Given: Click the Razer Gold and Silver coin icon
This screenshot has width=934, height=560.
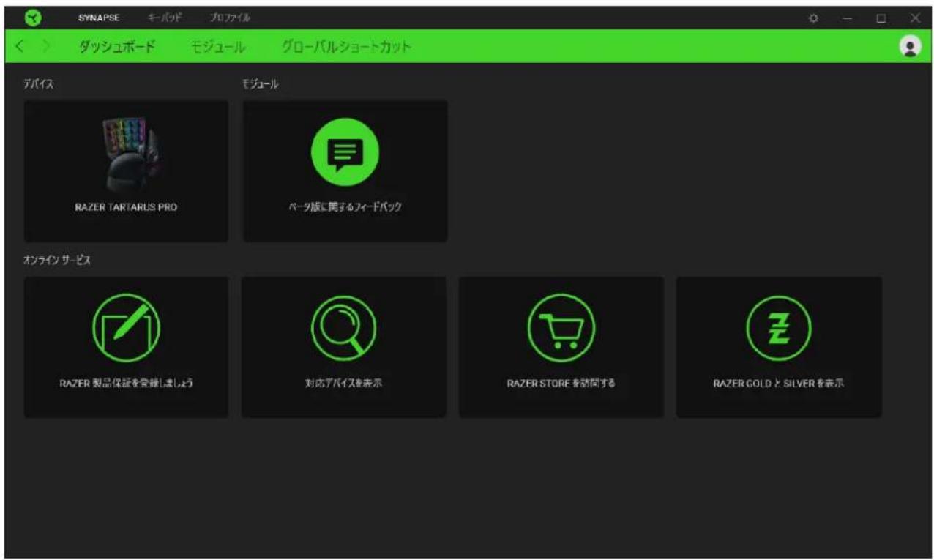Looking at the screenshot, I should [779, 326].
